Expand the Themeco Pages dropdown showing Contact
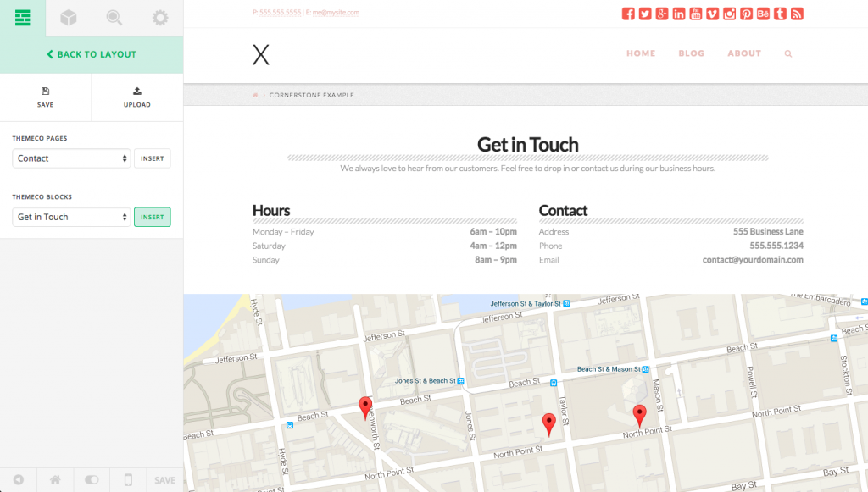 pyautogui.click(x=71, y=158)
